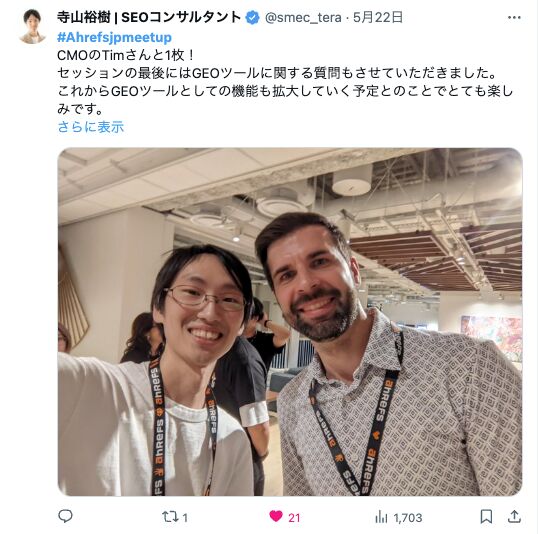Click the 5月22日 post date
This screenshot has width=538, height=534.
pyautogui.click(x=378, y=17)
